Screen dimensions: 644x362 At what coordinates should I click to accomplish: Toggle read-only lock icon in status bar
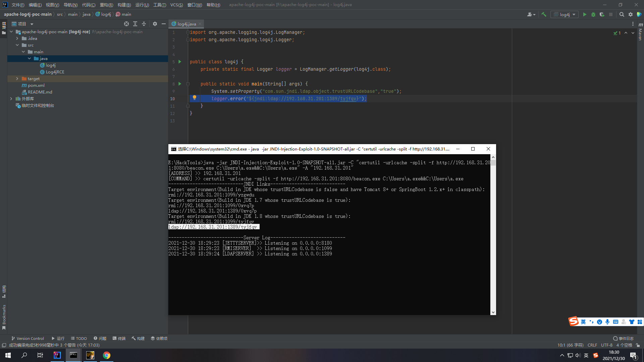coord(638,345)
